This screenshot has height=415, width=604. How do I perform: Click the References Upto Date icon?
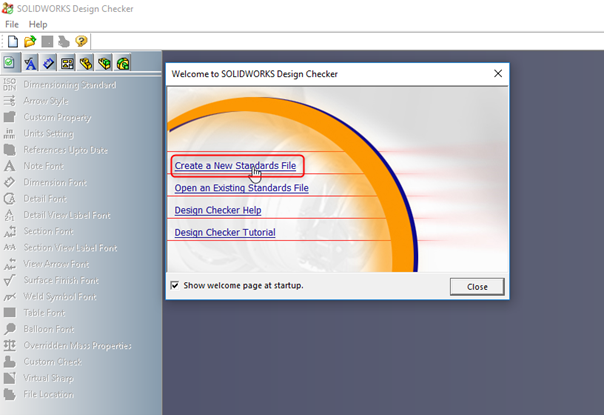[10, 150]
